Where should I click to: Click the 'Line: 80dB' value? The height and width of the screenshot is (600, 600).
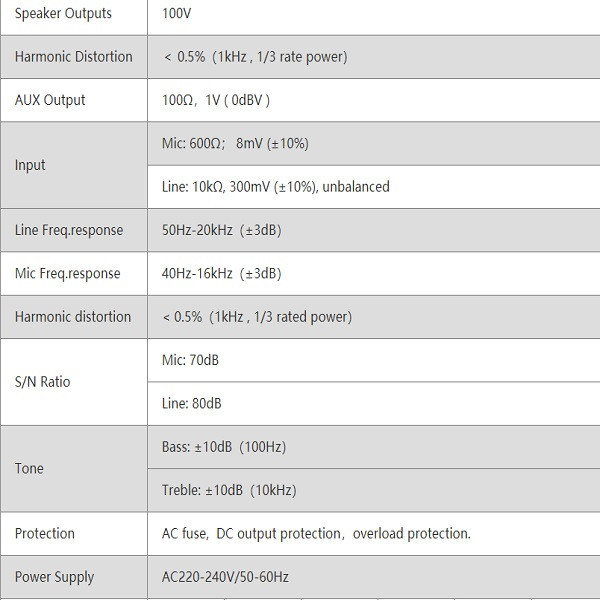[x=191, y=403]
